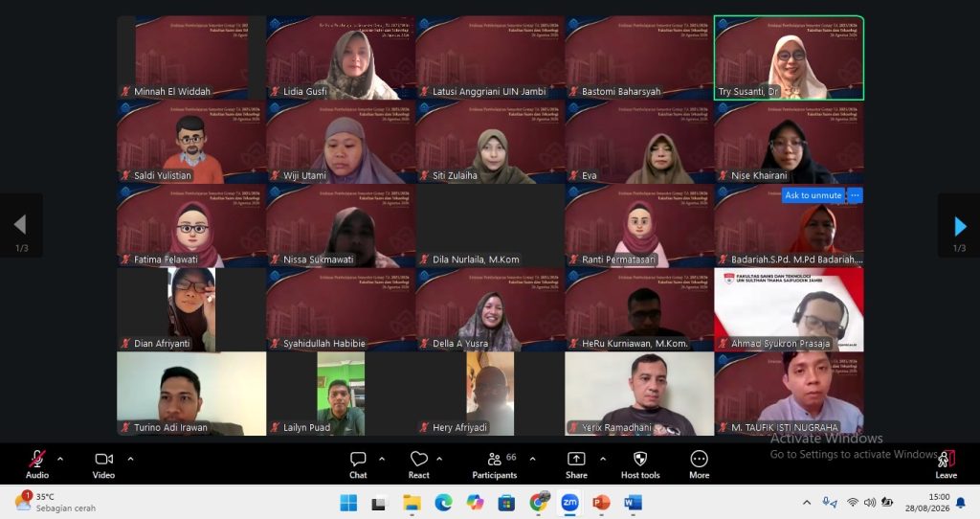
Task: Open the More options menu
Action: (700, 464)
